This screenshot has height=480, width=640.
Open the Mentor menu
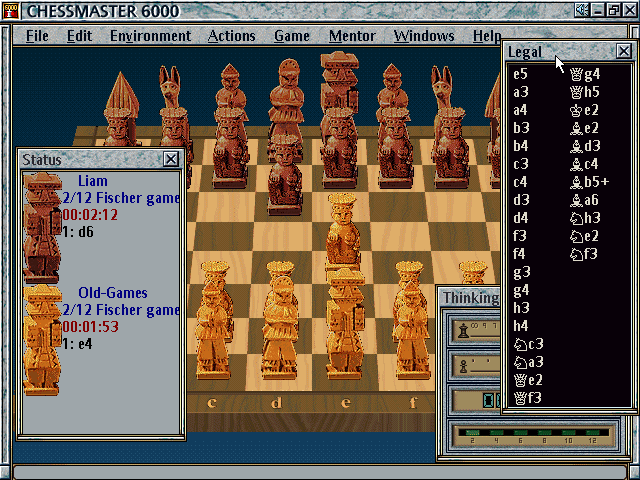tap(352, 36)
